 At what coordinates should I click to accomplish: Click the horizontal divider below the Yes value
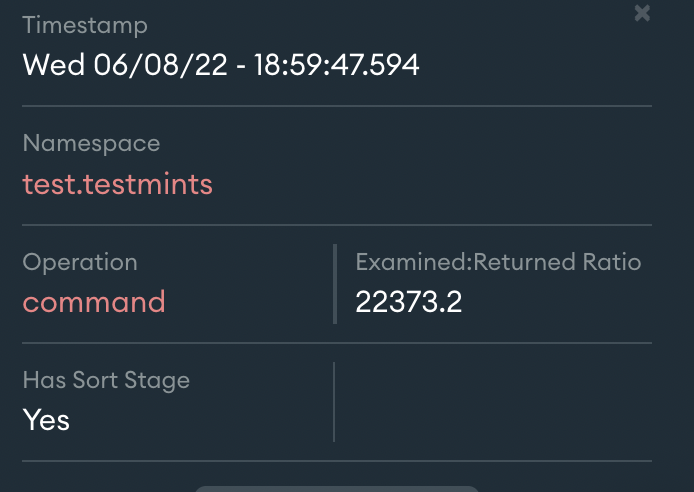(x=337, y=461)
